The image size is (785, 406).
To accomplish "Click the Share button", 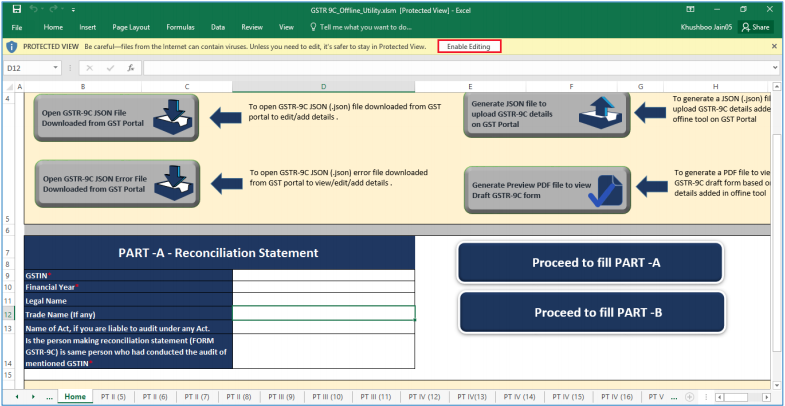I will tap(755, 27).
